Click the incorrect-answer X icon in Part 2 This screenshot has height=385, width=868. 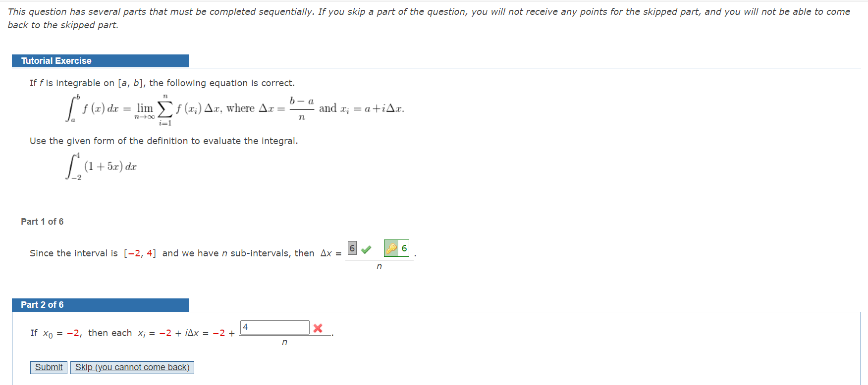click(318, 328)
